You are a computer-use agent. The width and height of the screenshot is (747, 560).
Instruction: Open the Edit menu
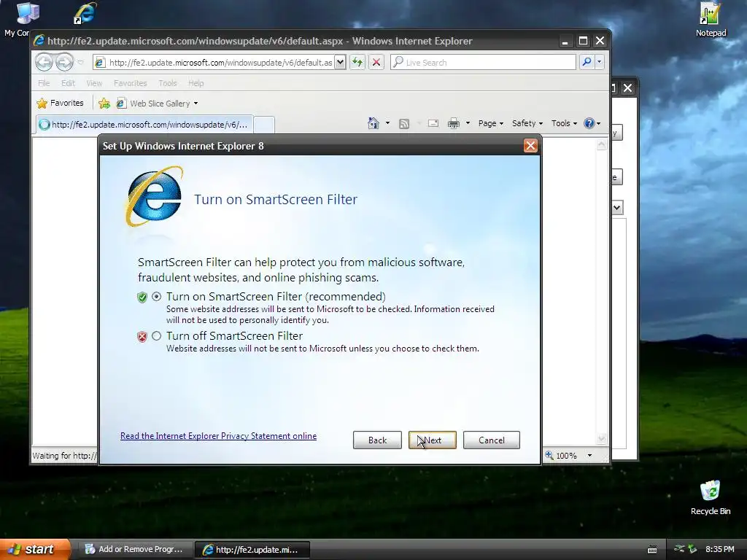68,83
